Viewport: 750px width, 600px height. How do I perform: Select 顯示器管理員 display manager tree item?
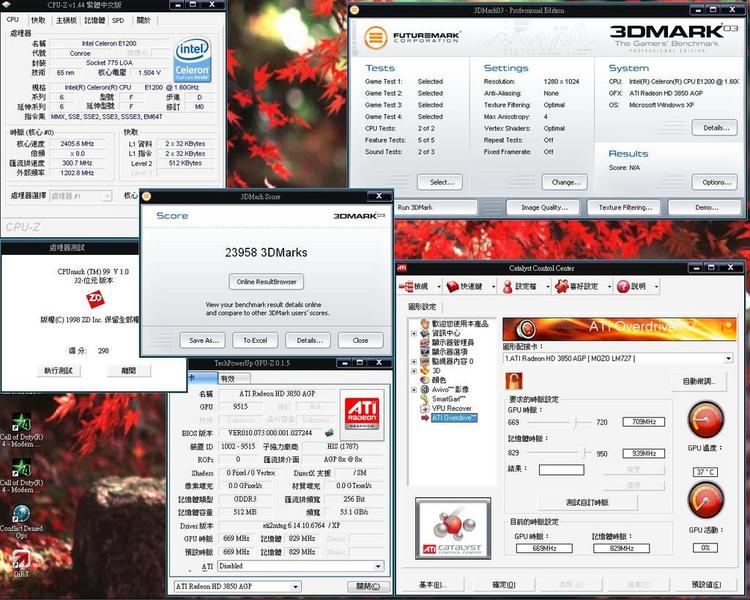click(452, 343)
